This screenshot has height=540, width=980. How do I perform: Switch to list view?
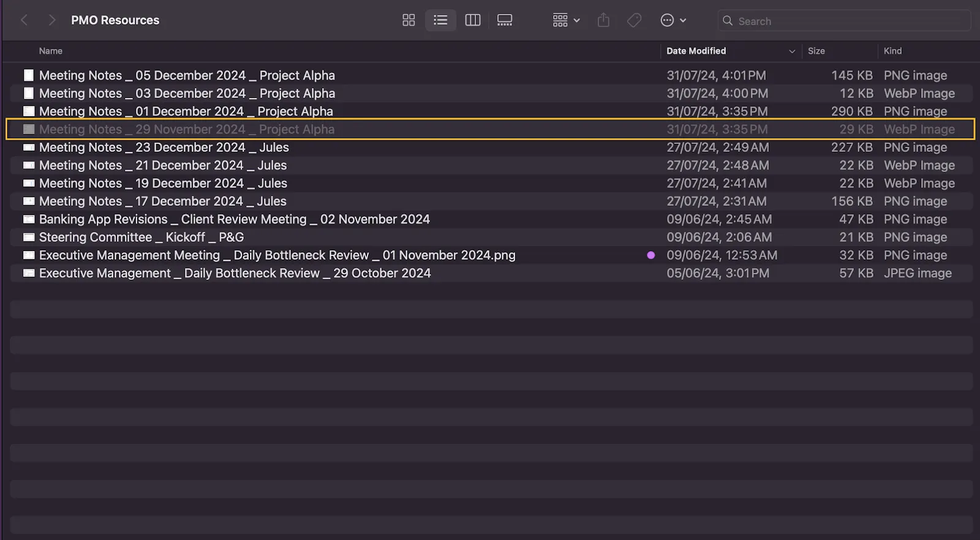[440, 20]
